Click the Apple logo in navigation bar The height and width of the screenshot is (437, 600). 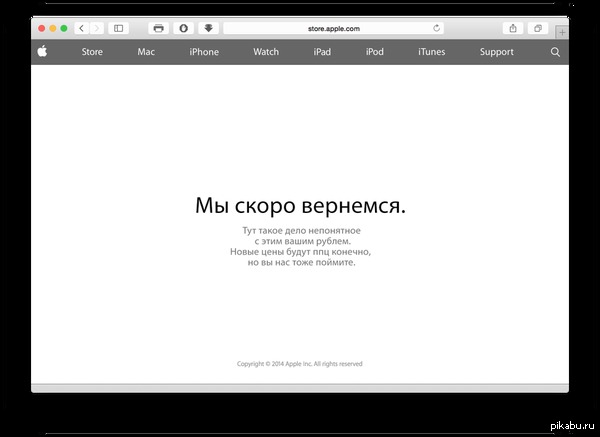43,52
